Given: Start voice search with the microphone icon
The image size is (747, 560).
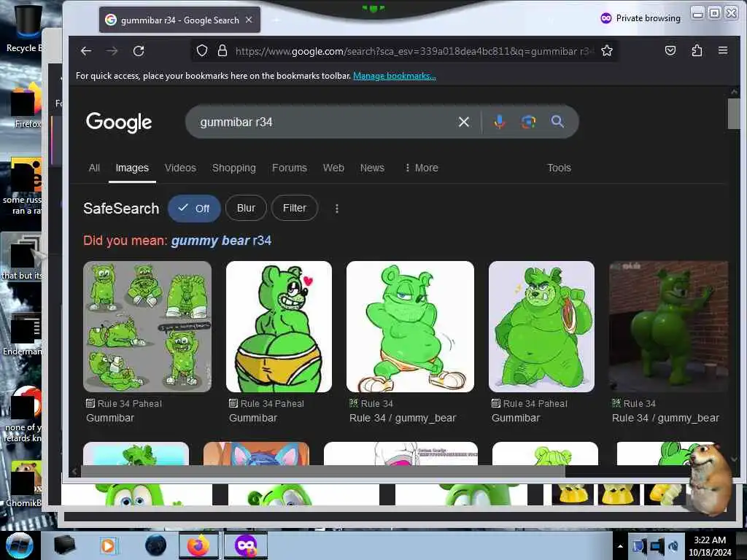Looking at the screenshot, I should (499, 122).
